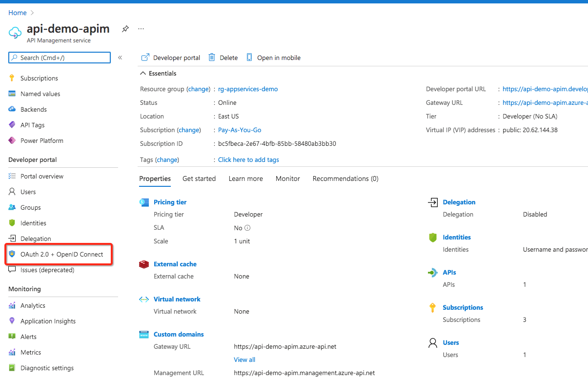The image size is (588, 379).
Task: Click the Tier value Developer (No SLA)
Action: click(x=530, y=117)
